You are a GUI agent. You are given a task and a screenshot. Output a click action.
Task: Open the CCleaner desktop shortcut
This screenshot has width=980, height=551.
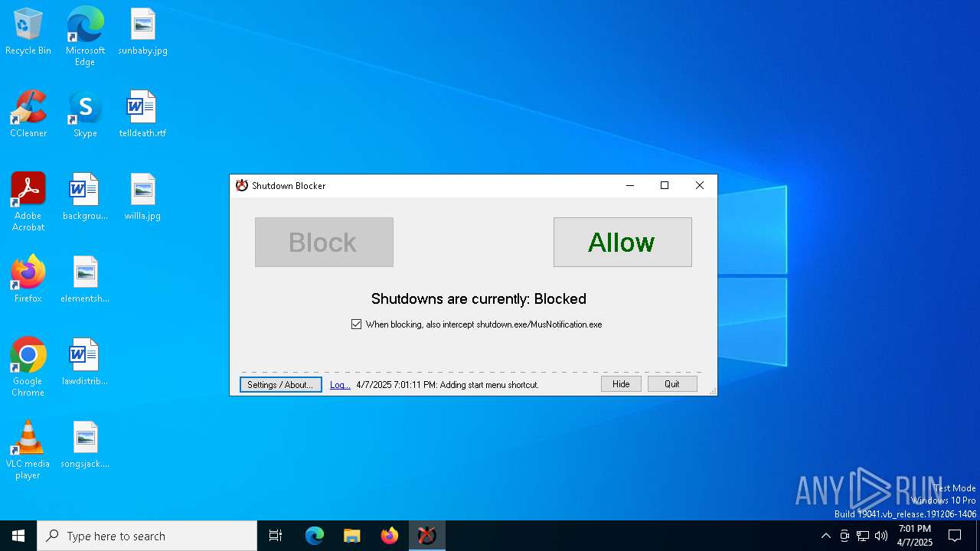[x=28, y=114]
